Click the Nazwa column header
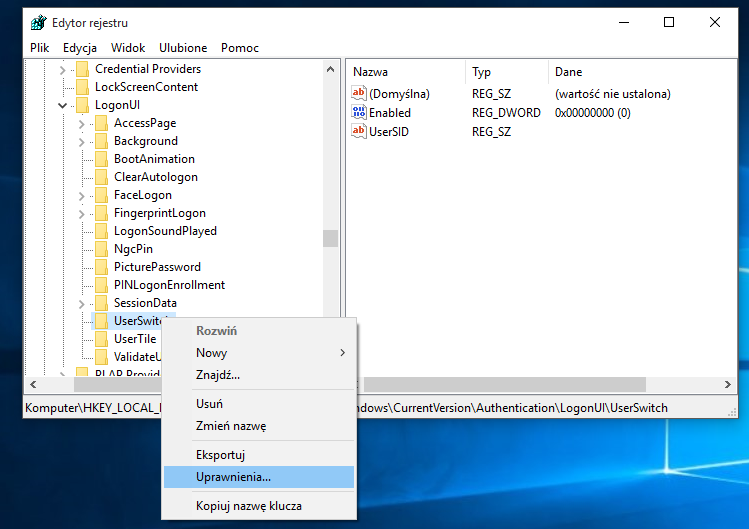Screen dimensions: 749x529 (x=406, y=72)
